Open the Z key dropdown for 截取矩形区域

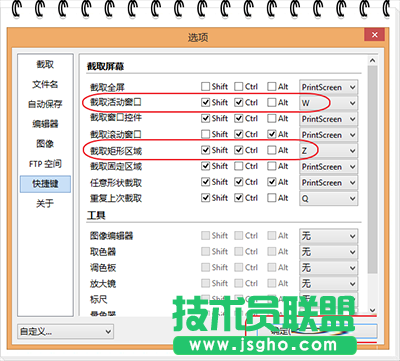pyautogui.click(x=329, y=151)
